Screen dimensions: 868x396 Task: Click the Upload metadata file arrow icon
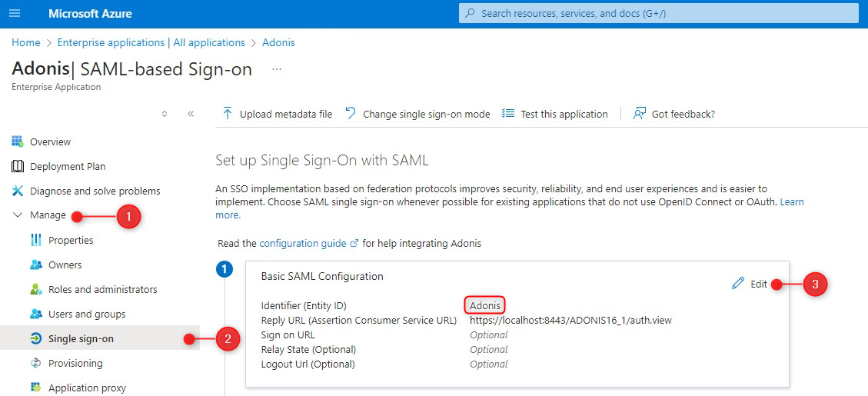(x=227, y=114)
